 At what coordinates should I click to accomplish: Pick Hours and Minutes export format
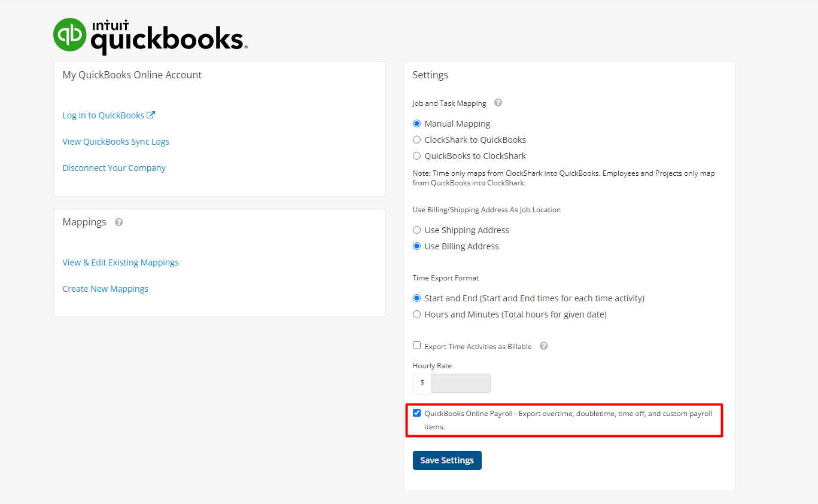click(x=417, y=314)
